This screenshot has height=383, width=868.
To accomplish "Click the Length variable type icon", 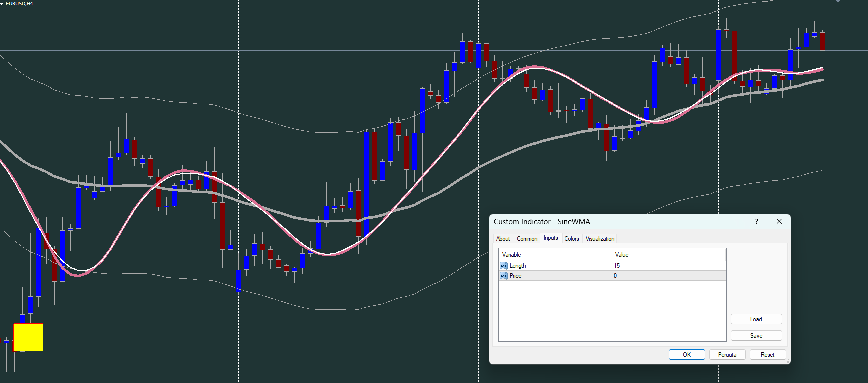I will [x=504, y=266].
